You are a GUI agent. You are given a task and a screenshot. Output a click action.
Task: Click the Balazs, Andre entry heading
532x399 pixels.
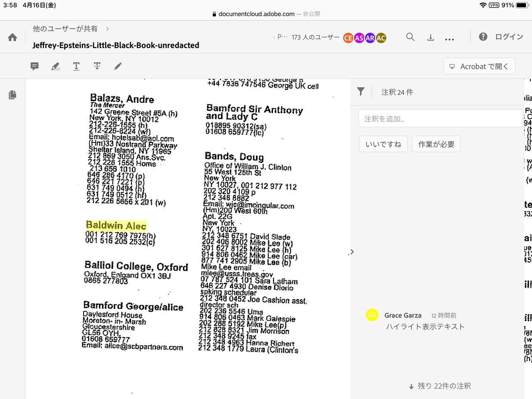click(x=122, y=99)
